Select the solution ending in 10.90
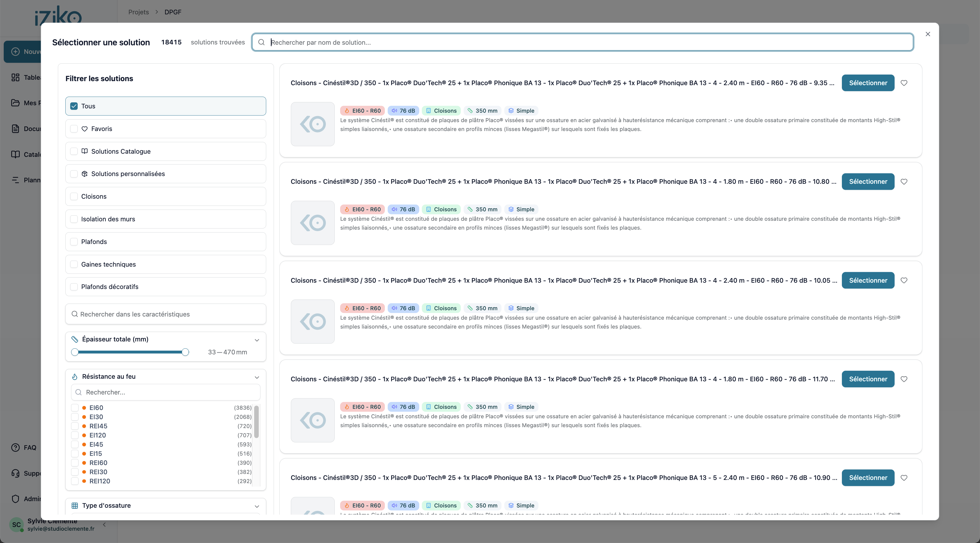The width and height of the screenshot is (980, 543). coord(868,478)
